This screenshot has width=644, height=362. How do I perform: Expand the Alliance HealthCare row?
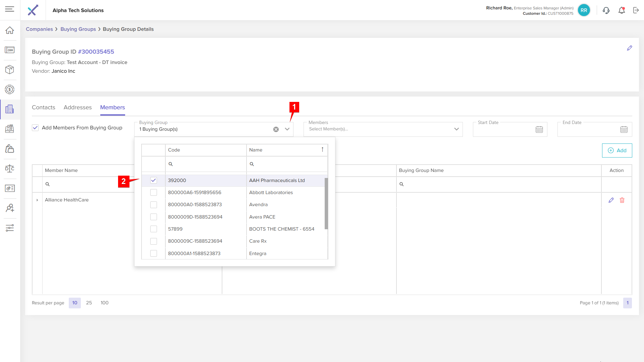coord(37,200)
